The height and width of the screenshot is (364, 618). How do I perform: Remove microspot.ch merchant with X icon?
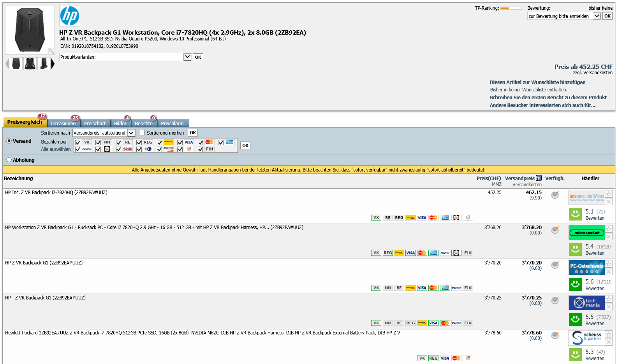(x=609, y=237)
